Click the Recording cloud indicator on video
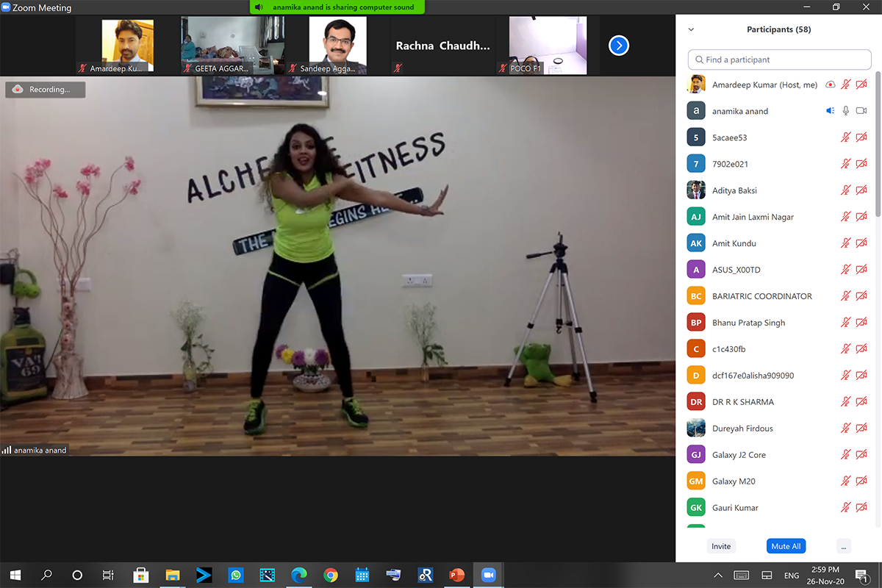The width and height of the screenshot is (882, 588). (45, 90)
